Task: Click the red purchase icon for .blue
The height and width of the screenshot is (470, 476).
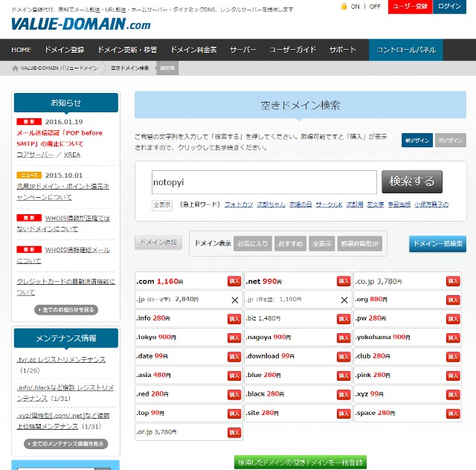Action: [344, 376]
